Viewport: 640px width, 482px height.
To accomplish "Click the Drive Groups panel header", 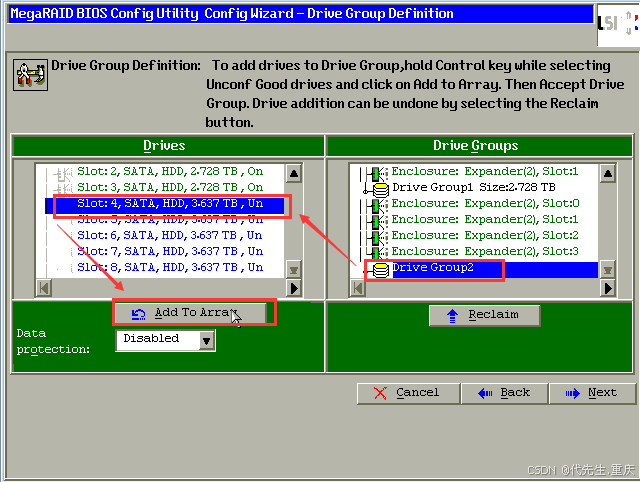I will pos(480,146).
